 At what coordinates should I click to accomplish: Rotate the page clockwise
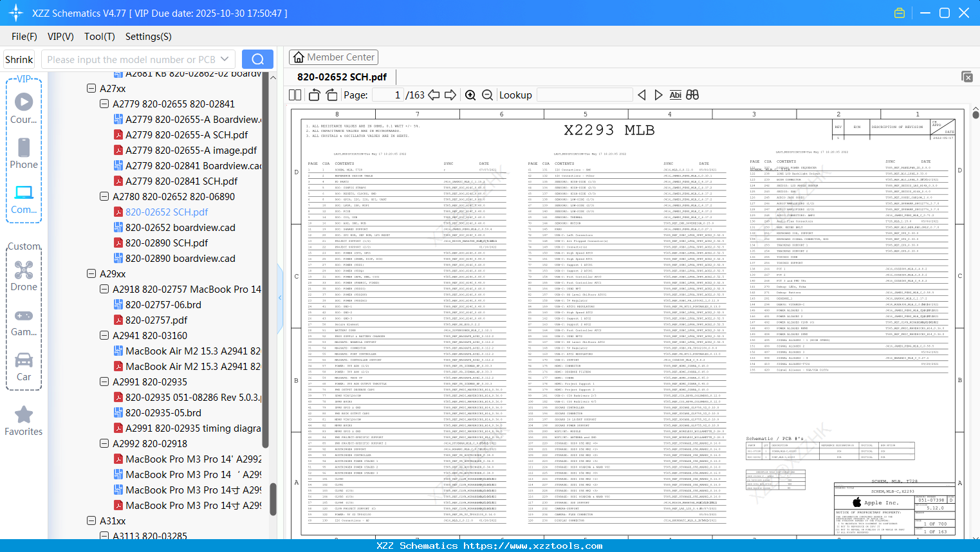pos(331,95)
